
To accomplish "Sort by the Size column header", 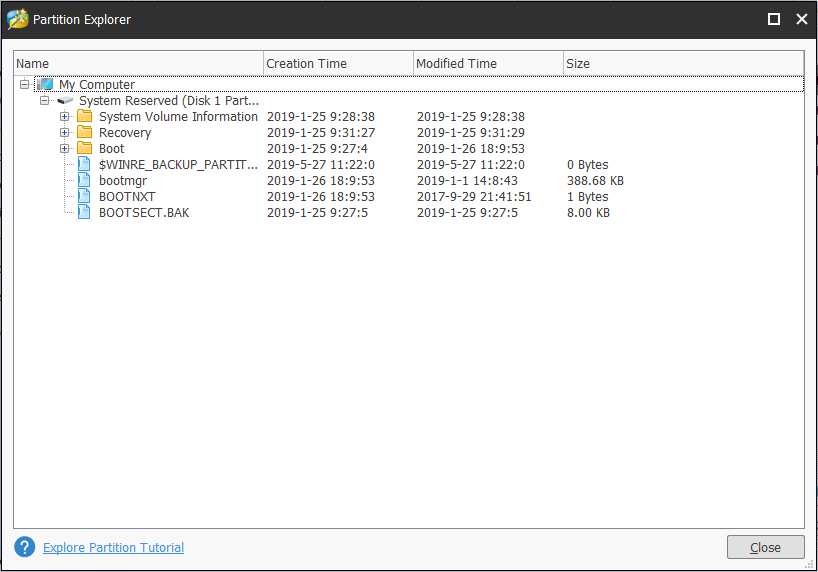I will tap(683, 63).
